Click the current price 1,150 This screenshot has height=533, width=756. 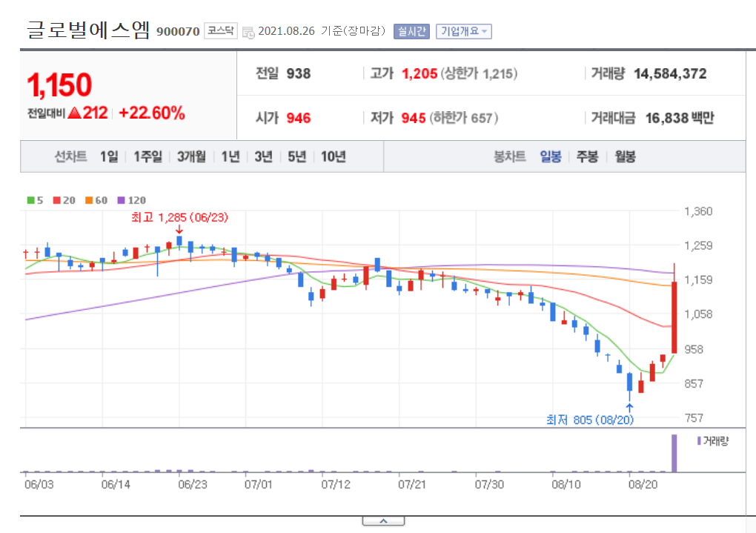click(x=59, y=85)
